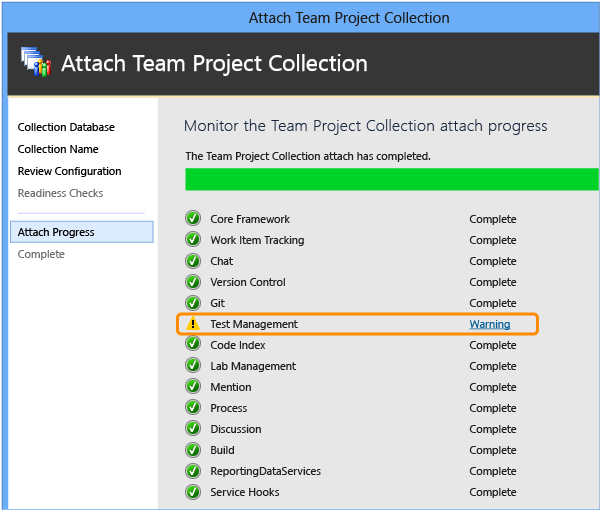Select the Collection Name wizard step
This screenshot has height=510, width=600.
[58, 149]
